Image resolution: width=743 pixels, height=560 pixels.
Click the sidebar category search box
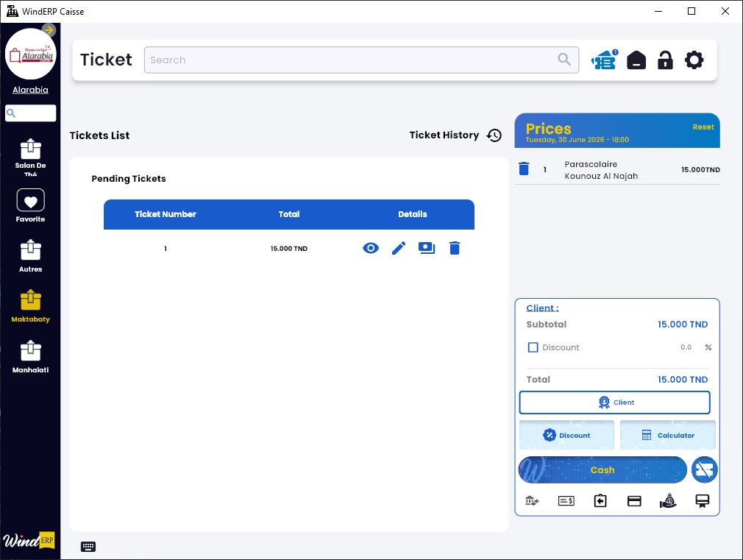[30, 113]
